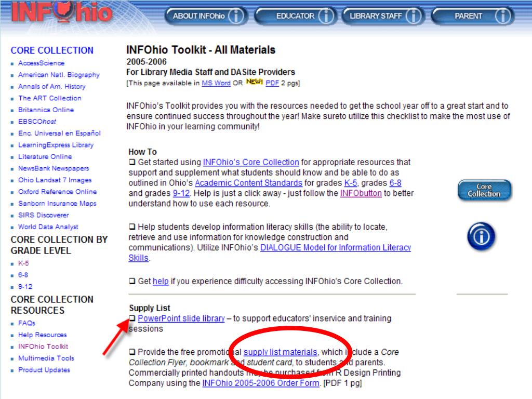The image size is (532, 399).
Task: Click the 'help' link
Action: coord(161,281)
